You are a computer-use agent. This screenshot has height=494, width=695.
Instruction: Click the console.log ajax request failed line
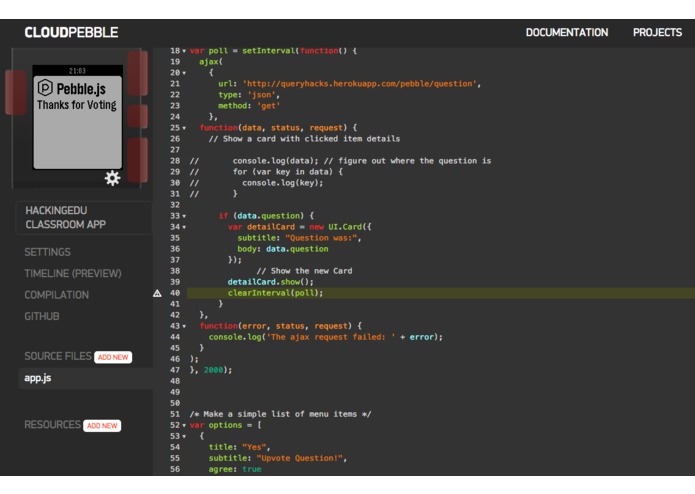(326, 338)
